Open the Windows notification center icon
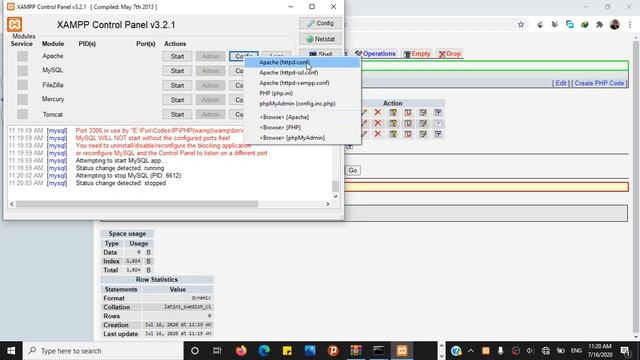This screenshot has width=640, height=360. [x=625, y=351]
